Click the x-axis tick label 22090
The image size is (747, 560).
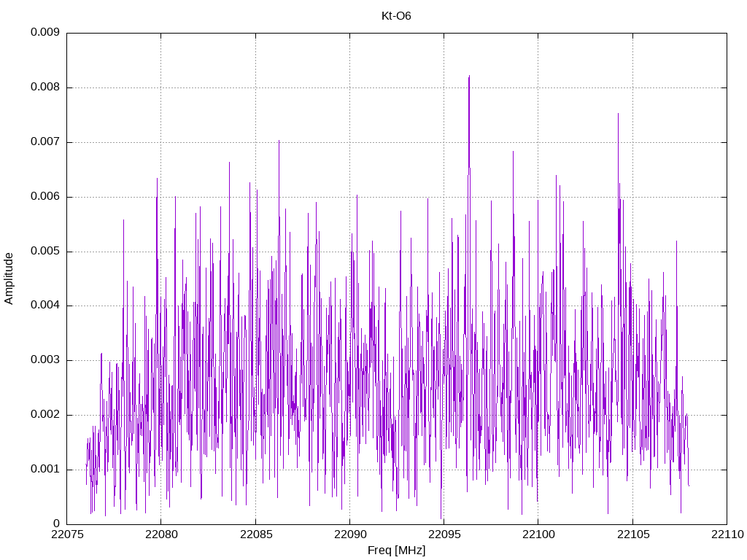349,534
